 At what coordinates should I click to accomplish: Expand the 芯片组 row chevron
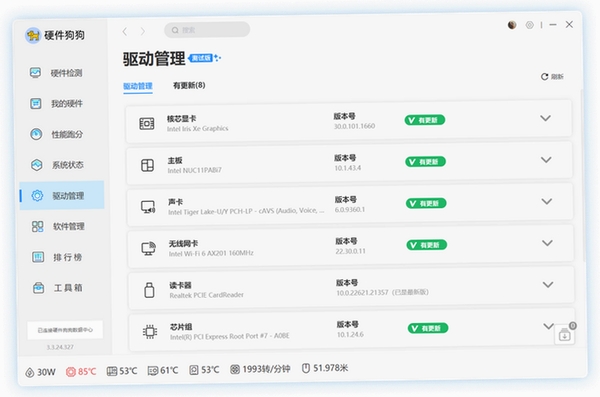[x=548, y=326]
